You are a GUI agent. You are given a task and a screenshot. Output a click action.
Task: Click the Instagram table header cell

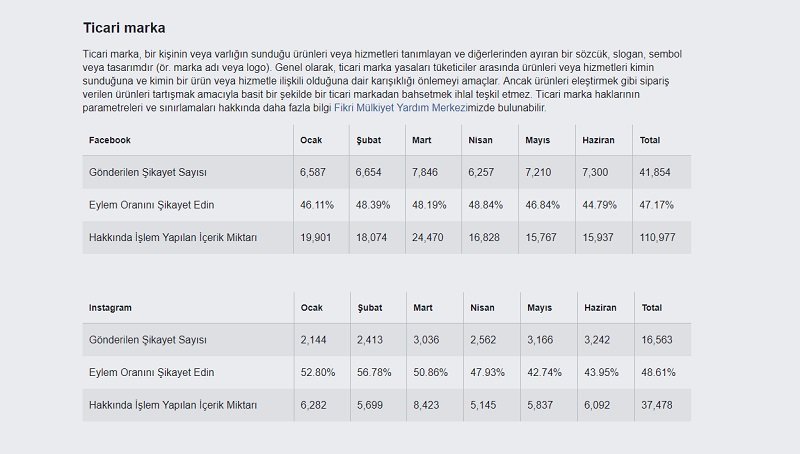[x=112, y=308]
